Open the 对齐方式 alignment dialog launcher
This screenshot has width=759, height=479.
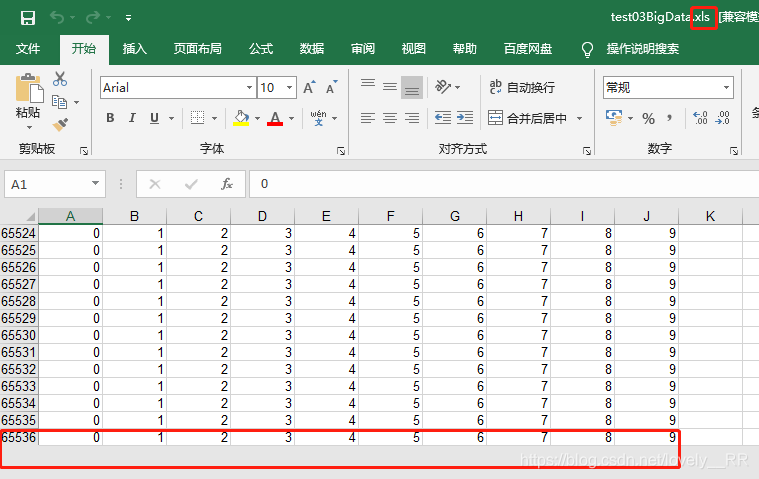pos(587,151)
